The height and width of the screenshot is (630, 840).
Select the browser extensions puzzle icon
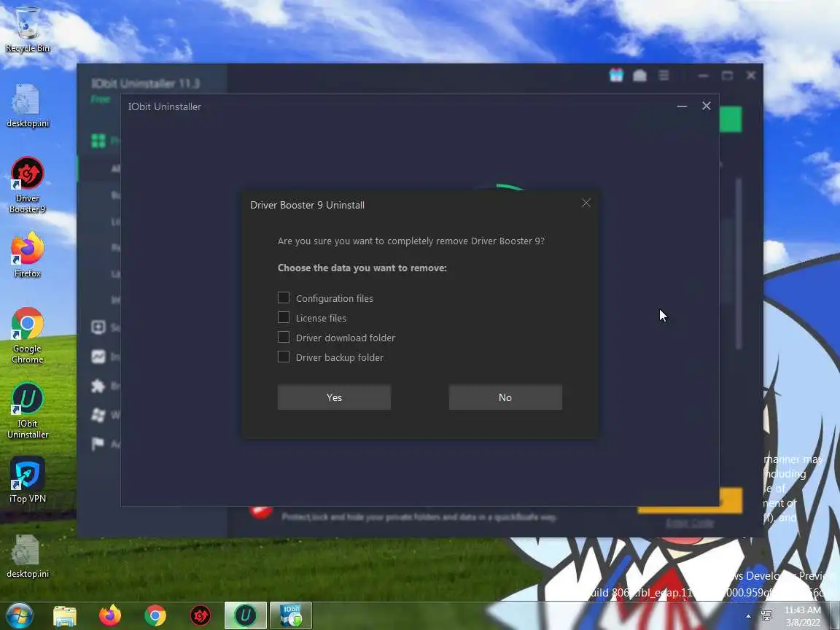pos(98,386)
